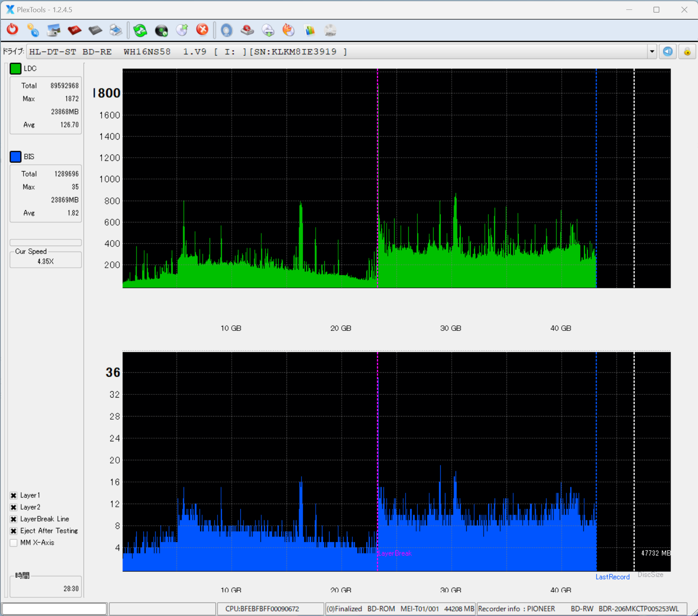Click the colored bar chart icon
Image resolution: width=698 pixels, height=616 pixels.
[309, 30]
